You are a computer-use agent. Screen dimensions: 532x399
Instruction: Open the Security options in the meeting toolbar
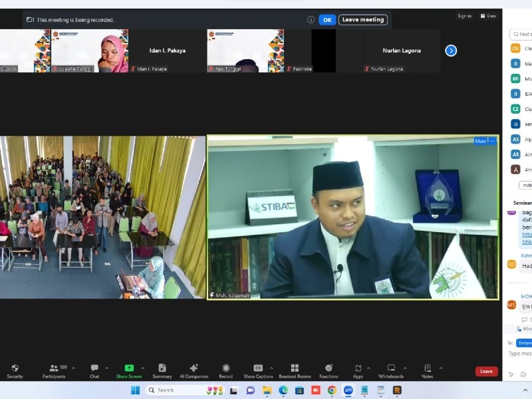[x=15, y=371]
